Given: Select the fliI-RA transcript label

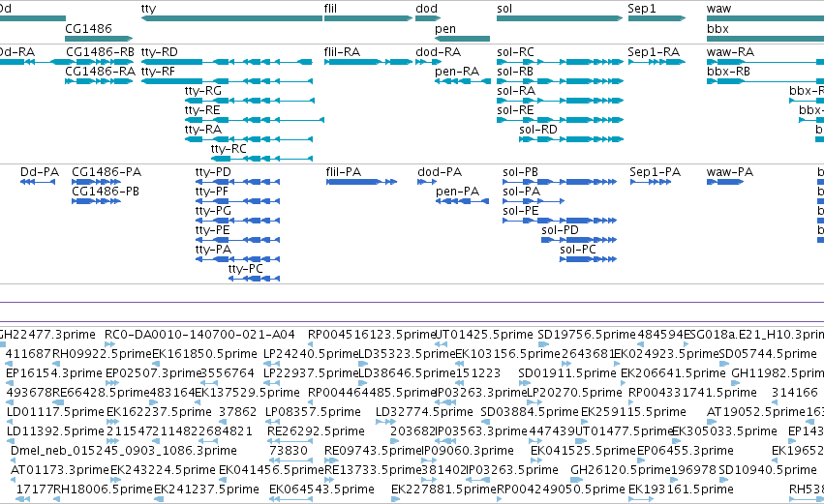Looking at the screenshot, I should pos(342,52).
